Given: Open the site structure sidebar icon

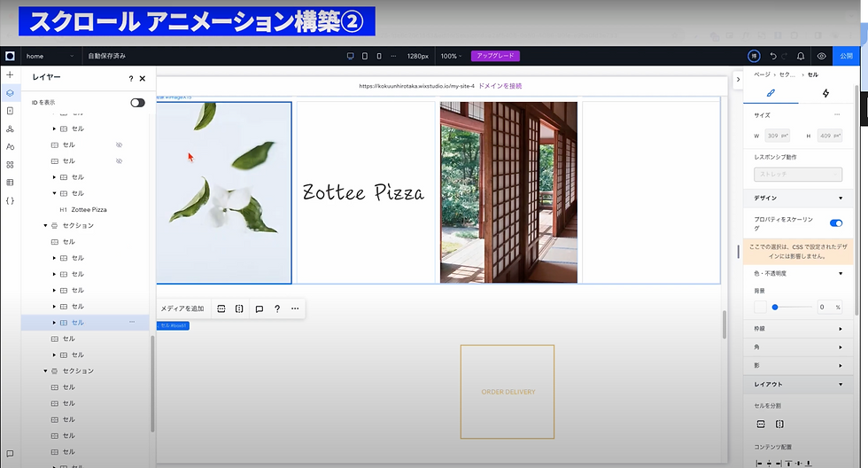Looking at the screenshot, I should (10, 129).
